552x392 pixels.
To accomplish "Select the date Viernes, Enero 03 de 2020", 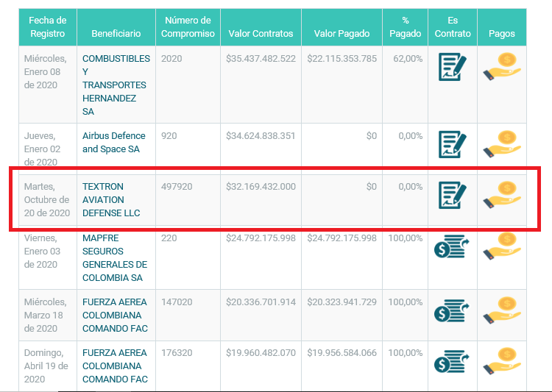I will [42, 251].
